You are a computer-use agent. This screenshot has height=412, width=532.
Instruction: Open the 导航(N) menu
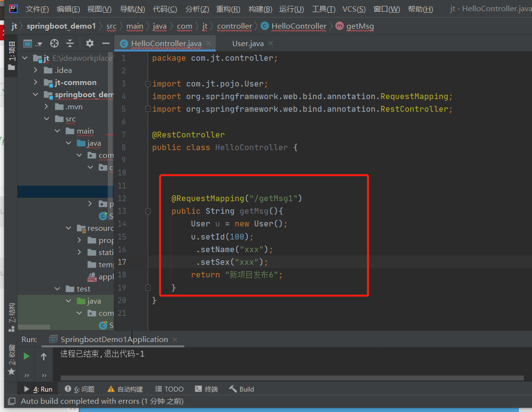[132, 9]
